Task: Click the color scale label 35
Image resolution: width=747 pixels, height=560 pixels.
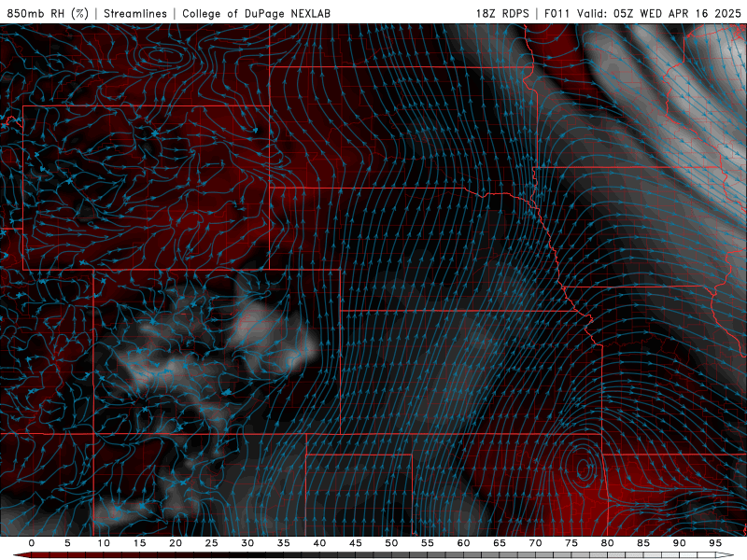Action: [x=284, y=543]
